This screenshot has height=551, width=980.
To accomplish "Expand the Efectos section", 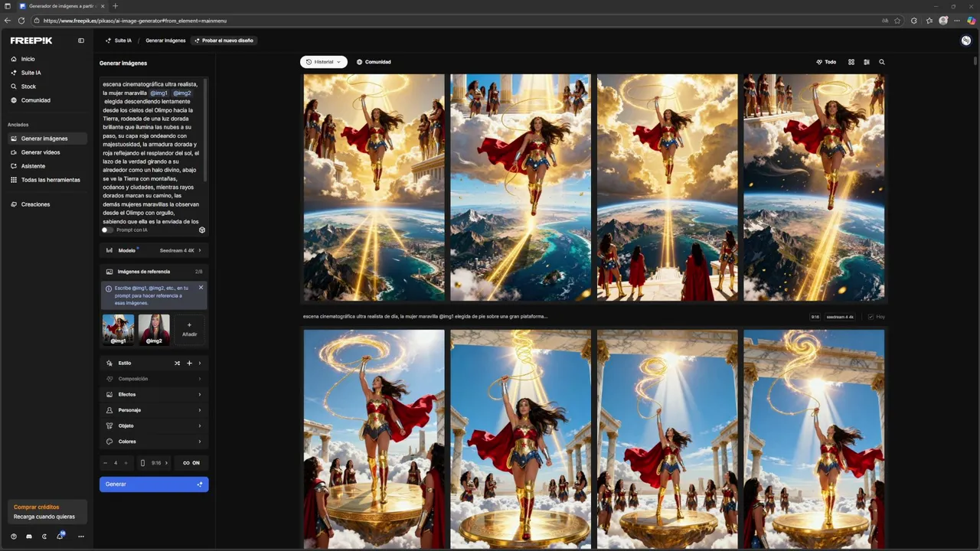I will pos(154,394).
